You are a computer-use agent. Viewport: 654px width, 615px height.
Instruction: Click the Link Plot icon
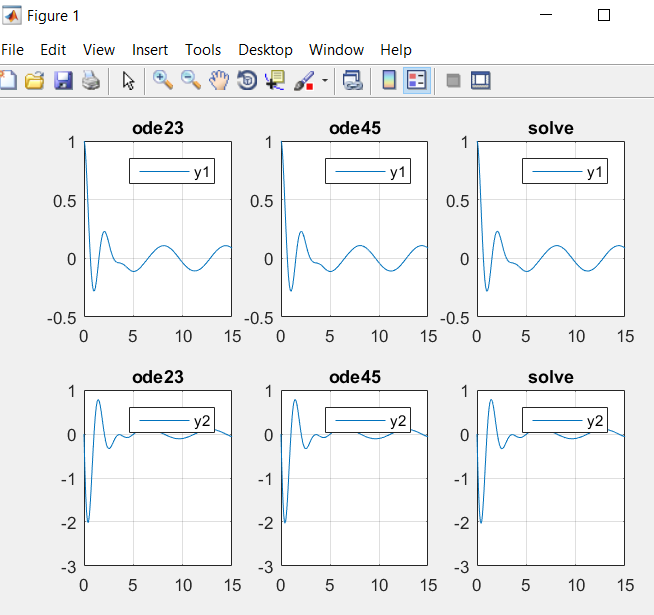tap(352, 80)
